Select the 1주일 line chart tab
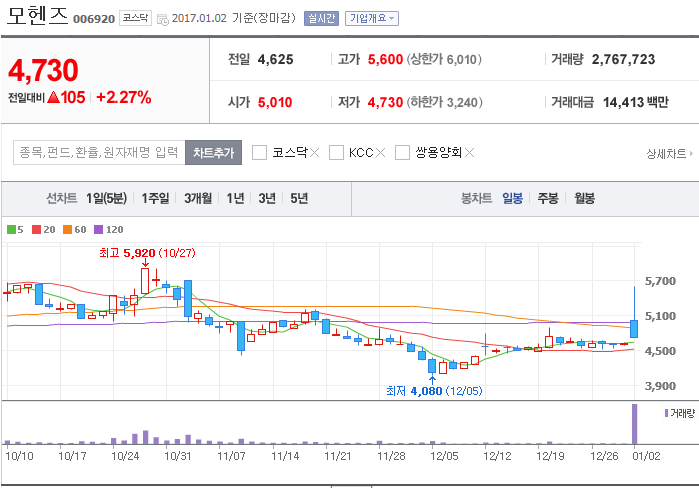Viewport: 699px width, 488px height. [x=155, y=198]
